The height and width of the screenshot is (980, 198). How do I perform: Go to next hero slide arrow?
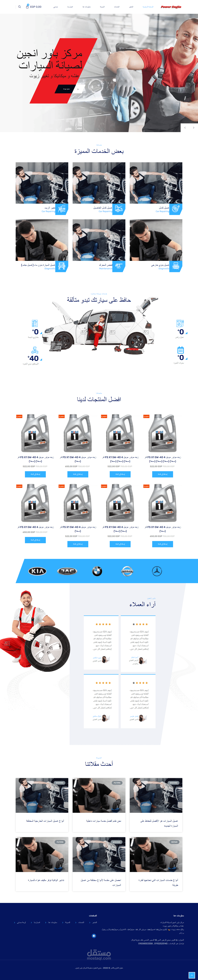(194, 128)
